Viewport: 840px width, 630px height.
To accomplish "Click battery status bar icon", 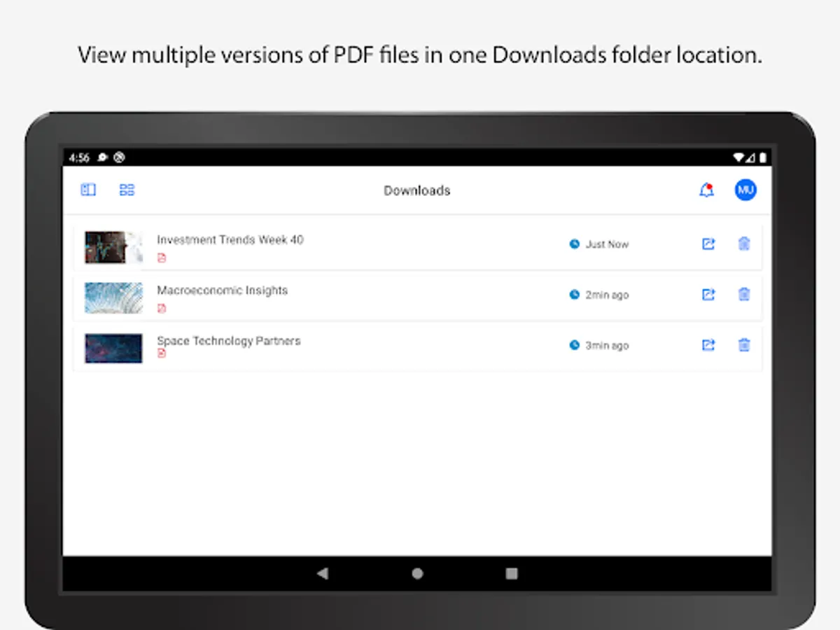I will (x=763, y=157).
